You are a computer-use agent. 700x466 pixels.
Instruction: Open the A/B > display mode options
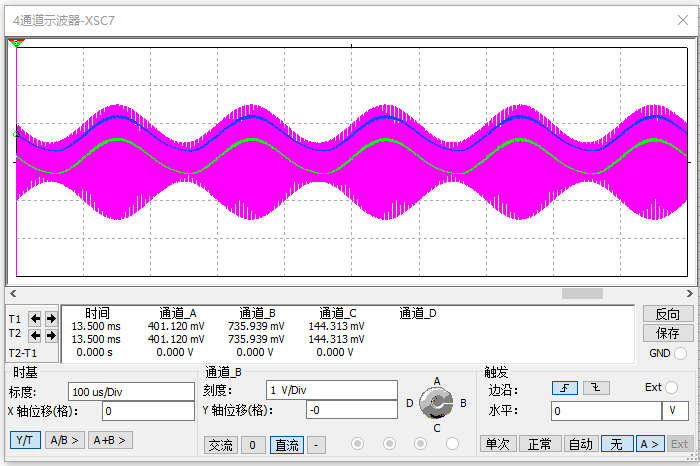click(65, 440)
